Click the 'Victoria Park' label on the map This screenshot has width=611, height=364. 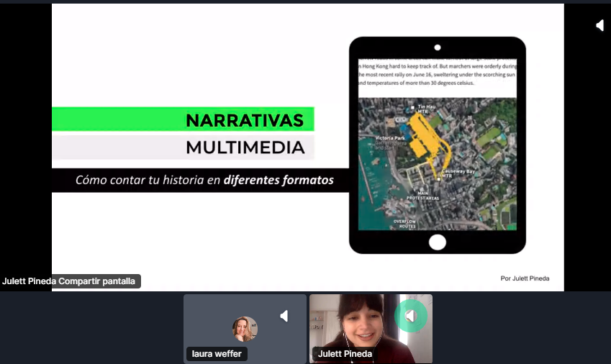[x=390, y=138]
